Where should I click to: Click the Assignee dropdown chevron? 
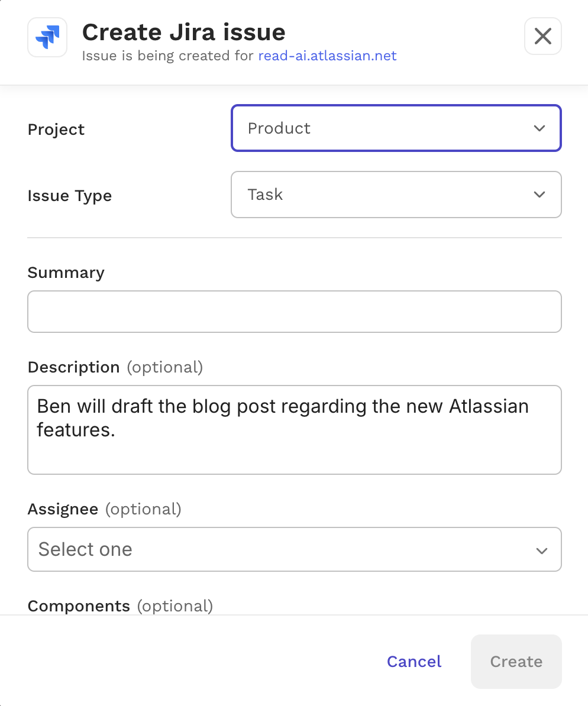(x=541, y=550)
